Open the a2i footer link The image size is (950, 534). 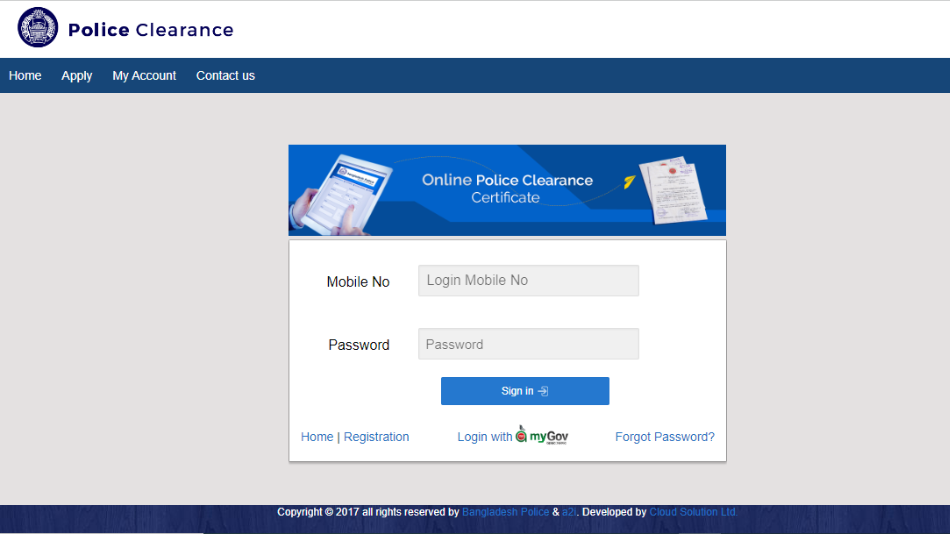click(x=569, y=512)
